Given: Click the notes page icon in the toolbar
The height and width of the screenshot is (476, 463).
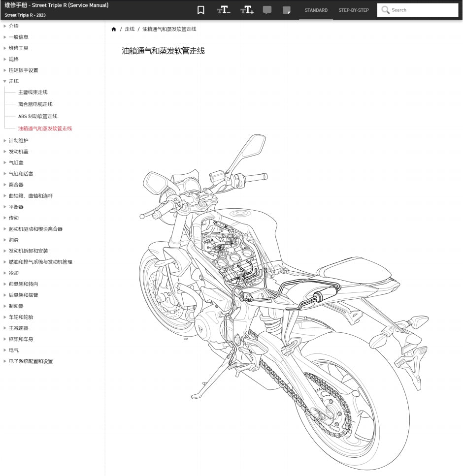Looking at the screenshot, I should (287, 10).
